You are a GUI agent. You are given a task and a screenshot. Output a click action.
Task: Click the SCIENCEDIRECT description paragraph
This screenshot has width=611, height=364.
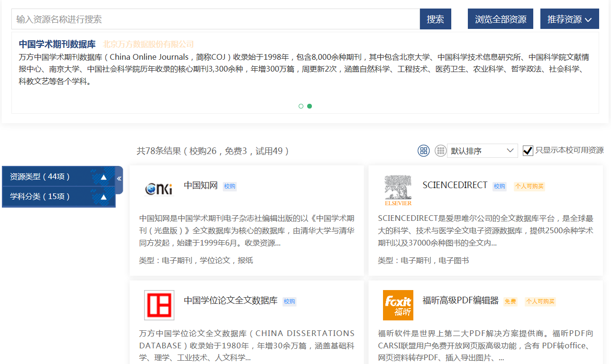click(486, 231)
